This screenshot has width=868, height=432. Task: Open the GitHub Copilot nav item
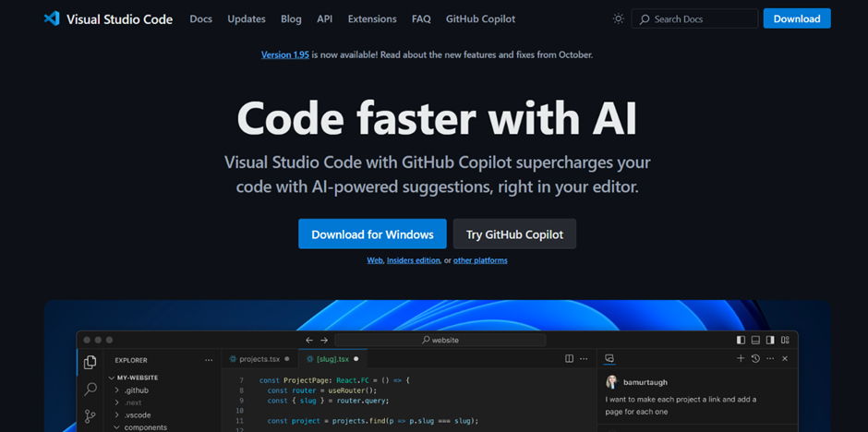[480, 18]
